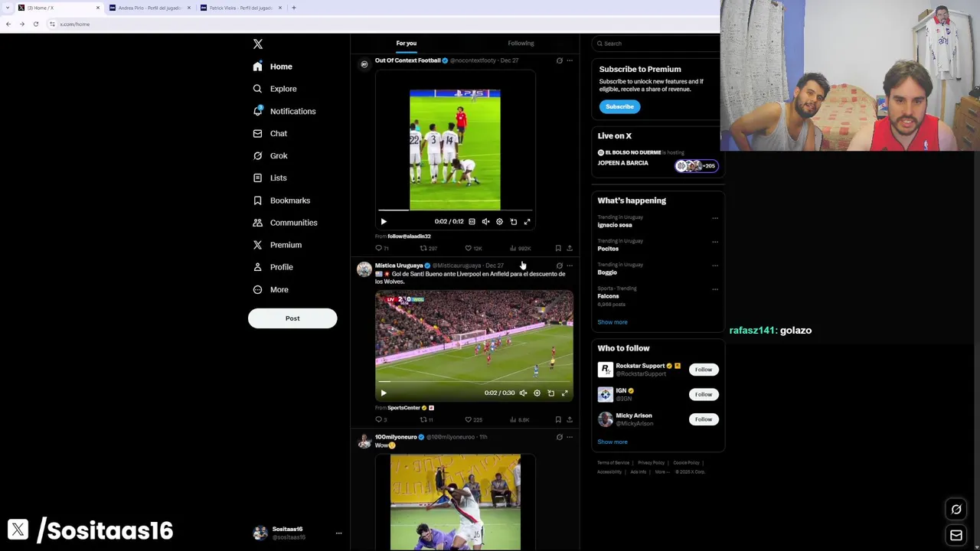Like the Out Of Context Football post
The height and width of the screenshot is (551, 980).
click(x=473, y=248)
